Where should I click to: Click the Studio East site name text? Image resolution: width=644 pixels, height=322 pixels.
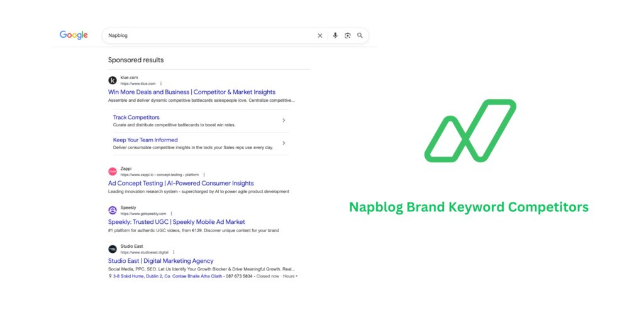[x=132, y=246]
